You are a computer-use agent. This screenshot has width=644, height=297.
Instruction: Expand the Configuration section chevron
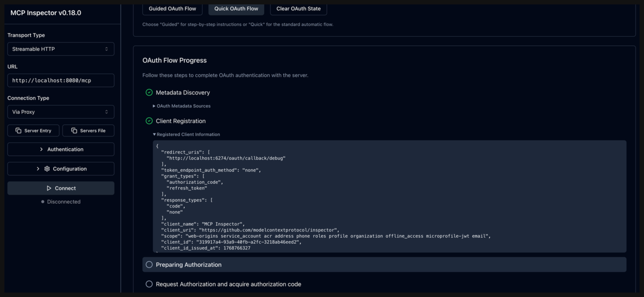[38, 169]
